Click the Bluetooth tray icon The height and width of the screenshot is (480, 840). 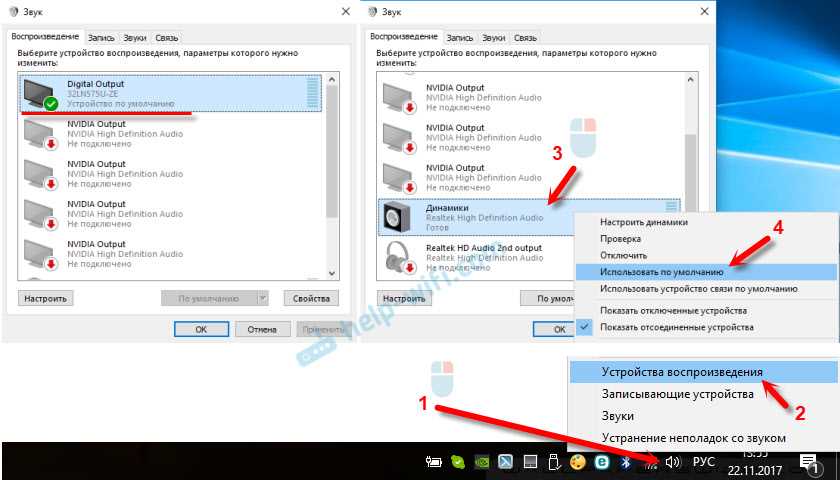coord(625,461)
